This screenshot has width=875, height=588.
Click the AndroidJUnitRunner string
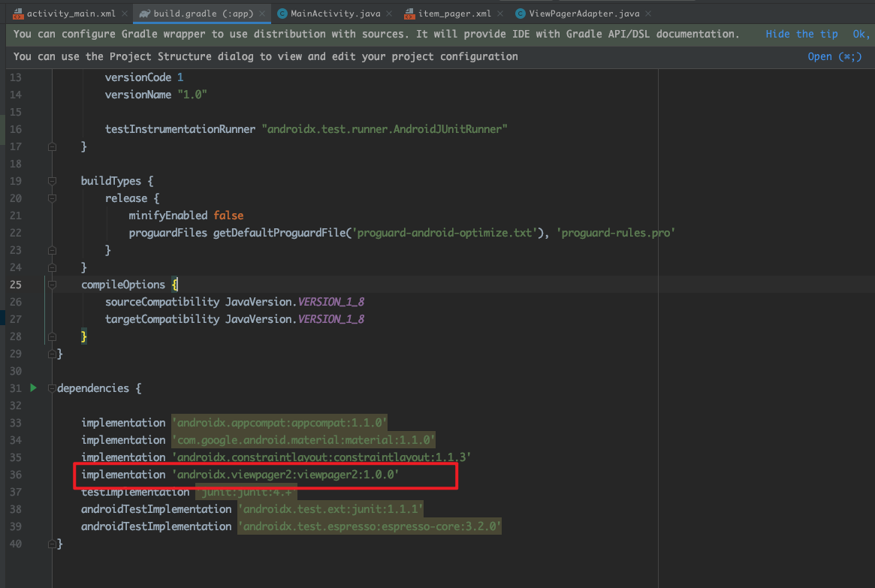pyautogui.click(x=385, y=129)
